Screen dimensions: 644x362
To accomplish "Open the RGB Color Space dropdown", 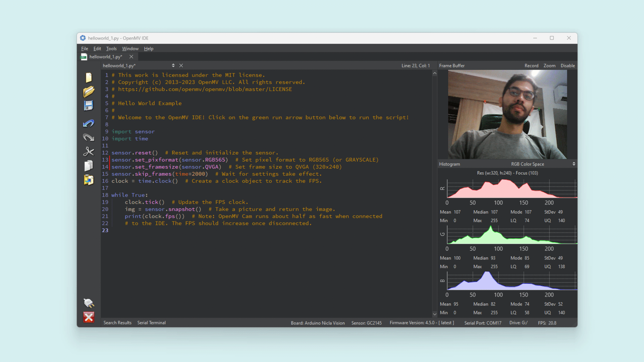I will (x=528, y=164).
